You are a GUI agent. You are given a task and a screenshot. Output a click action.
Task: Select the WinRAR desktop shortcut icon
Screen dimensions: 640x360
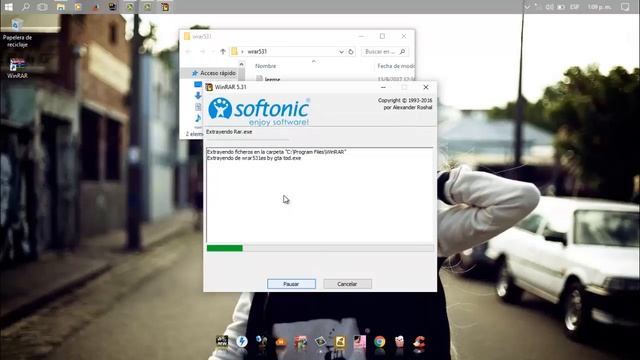(x=17, y=68)
